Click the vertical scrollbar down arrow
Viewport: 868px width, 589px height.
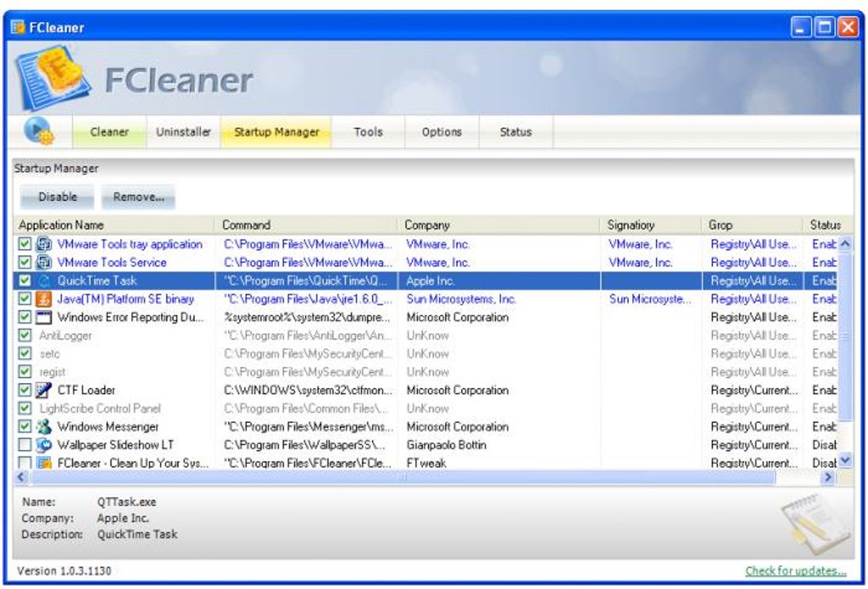pyautogui.click(x=845, y=460)
